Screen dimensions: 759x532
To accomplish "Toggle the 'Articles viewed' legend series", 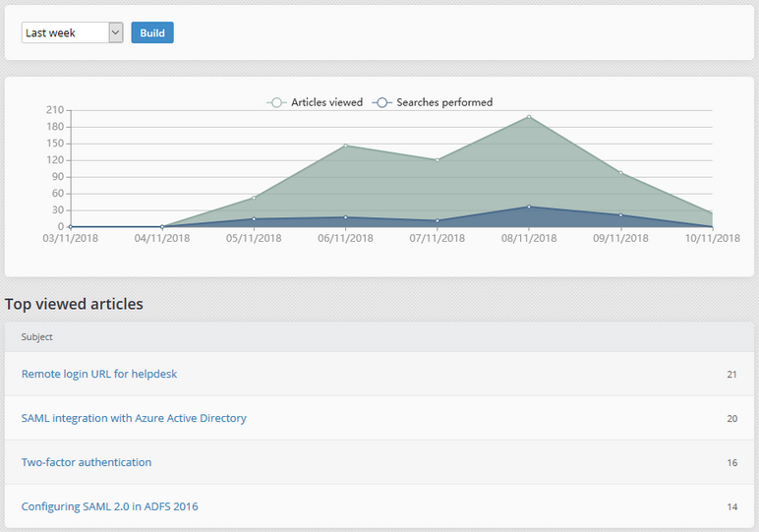I will click(315, 102).
